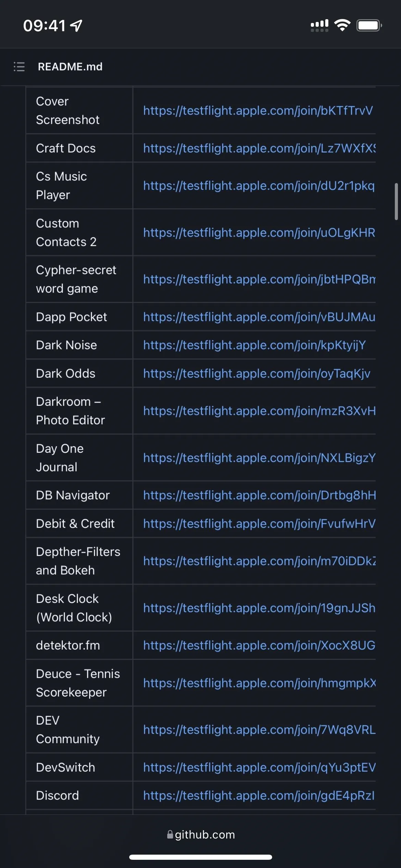Open the Depther-Filters and Bokeh TestFlight link
The image size is (401, 868).
coord(259,561)
